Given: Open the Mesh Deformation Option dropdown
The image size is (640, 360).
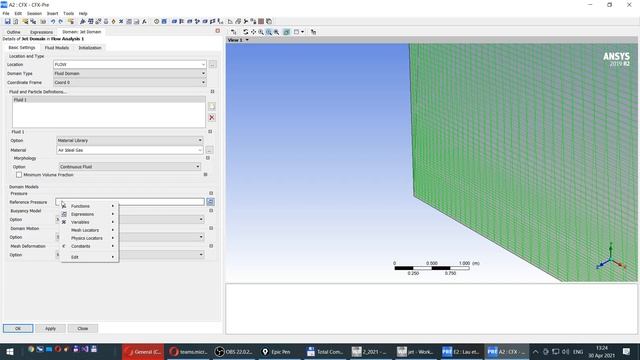Looking at the screenshot, I should click(x=201, y=255).
